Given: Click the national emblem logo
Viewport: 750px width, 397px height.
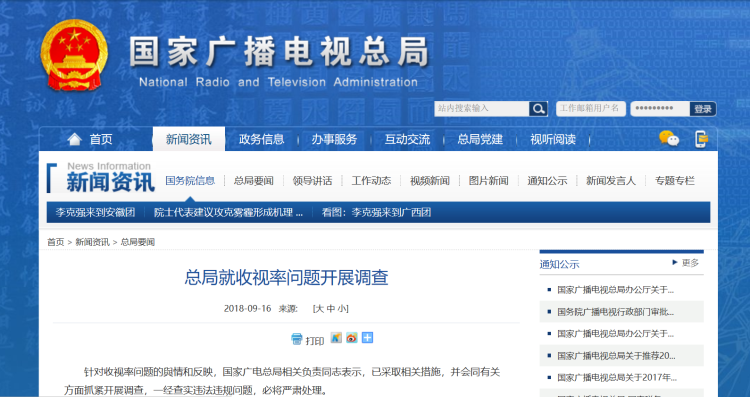Looking at the screenshot, I should point(74,55).
